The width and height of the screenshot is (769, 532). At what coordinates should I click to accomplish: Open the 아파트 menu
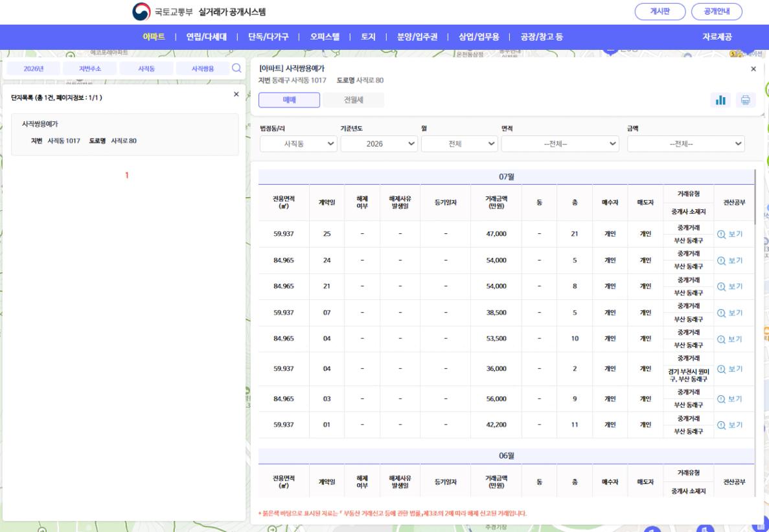coord(154,37)
